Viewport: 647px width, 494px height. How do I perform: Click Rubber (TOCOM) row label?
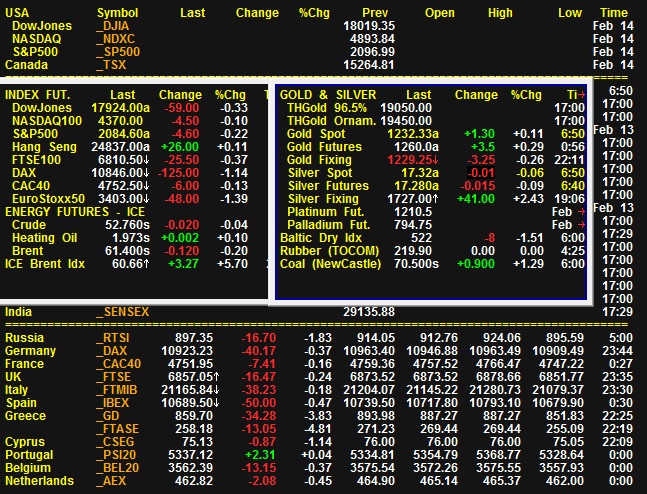click(329, 251)
